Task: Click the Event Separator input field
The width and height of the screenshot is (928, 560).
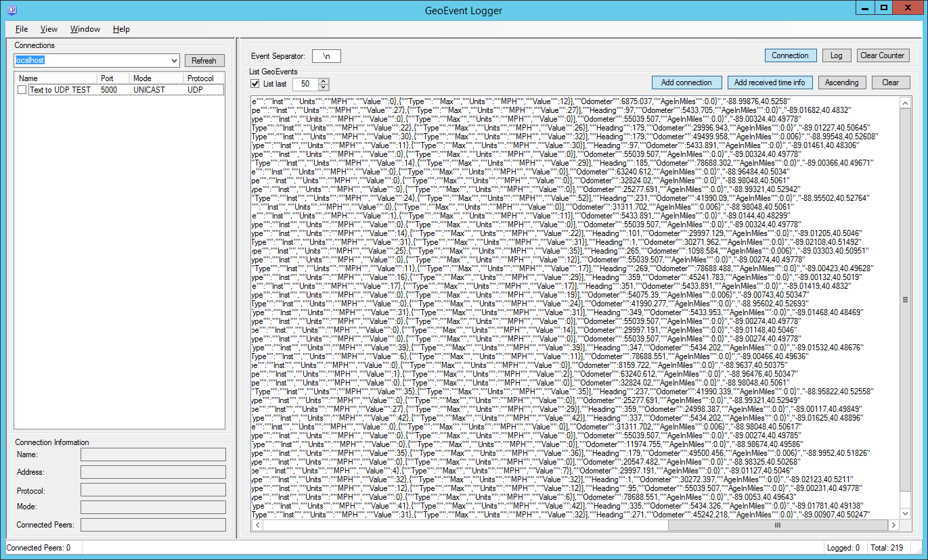Action: [326, 56]
